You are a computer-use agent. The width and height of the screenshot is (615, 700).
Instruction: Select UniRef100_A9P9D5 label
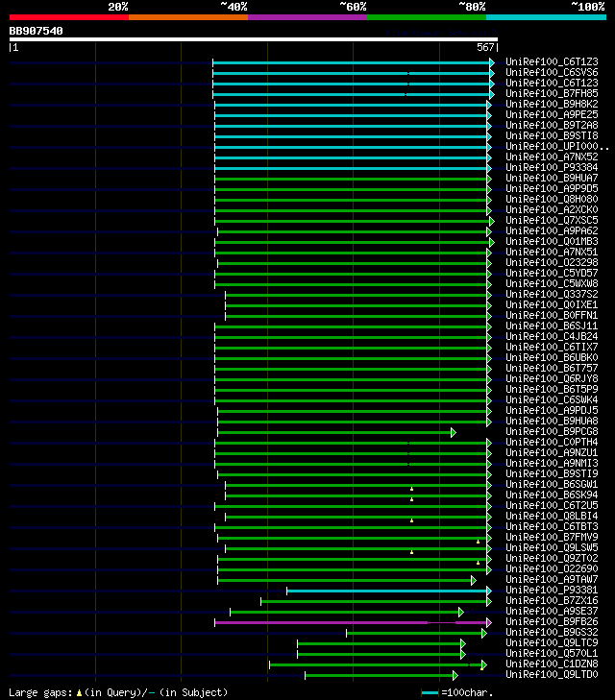tap(552, 189)
